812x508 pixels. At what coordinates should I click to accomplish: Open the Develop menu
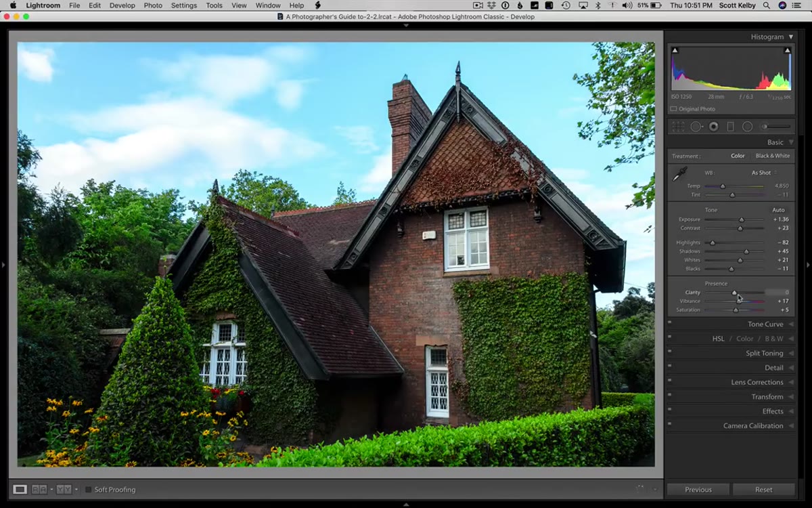pyautogui.click(x=122, y=5)
